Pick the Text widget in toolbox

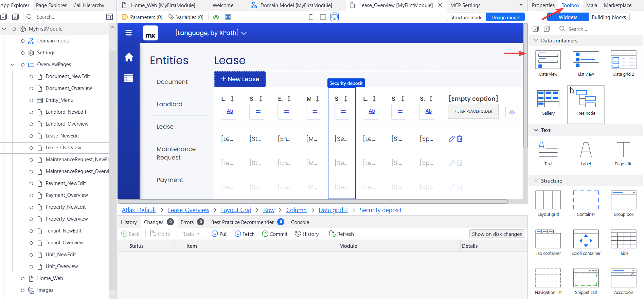[548, 153]
